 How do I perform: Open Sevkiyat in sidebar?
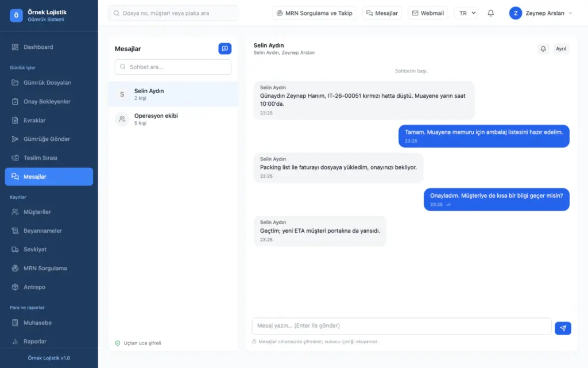tap(49, 250)
